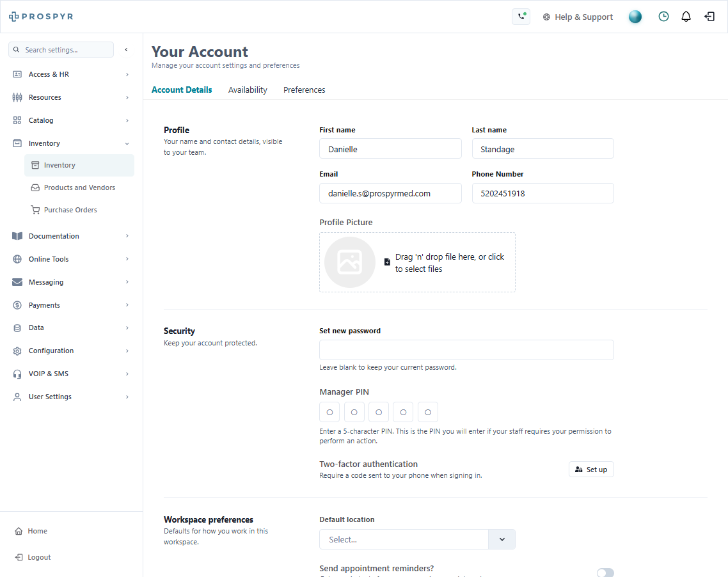Click the Inventory section box icon
Image resolution: width=728 pixels, height=577 pixels.
(x=17, y=143)
